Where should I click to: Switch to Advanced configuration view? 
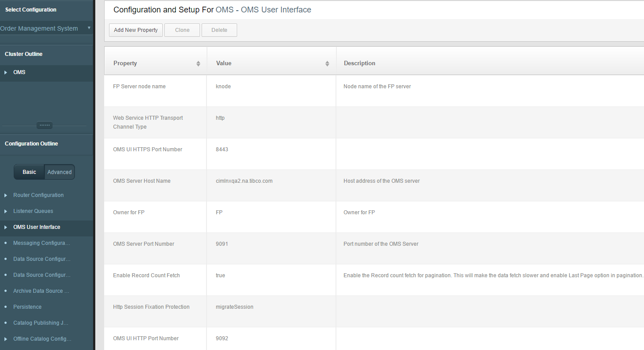(x=59, y=172)
